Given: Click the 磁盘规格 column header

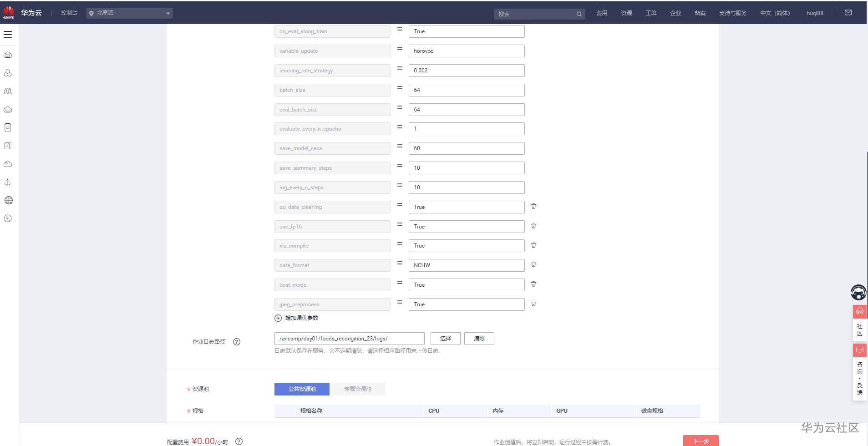Looking at the screenshot, I should tap(652, 411).
